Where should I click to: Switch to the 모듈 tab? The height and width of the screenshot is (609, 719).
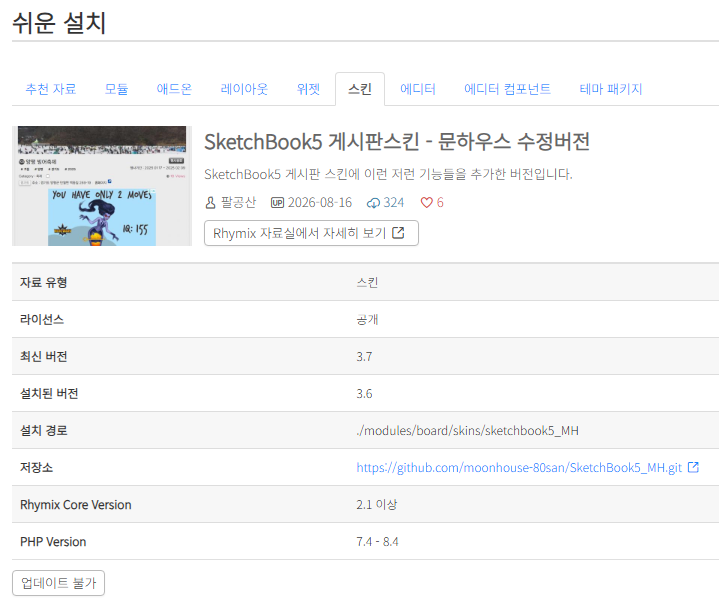[116, 89]
